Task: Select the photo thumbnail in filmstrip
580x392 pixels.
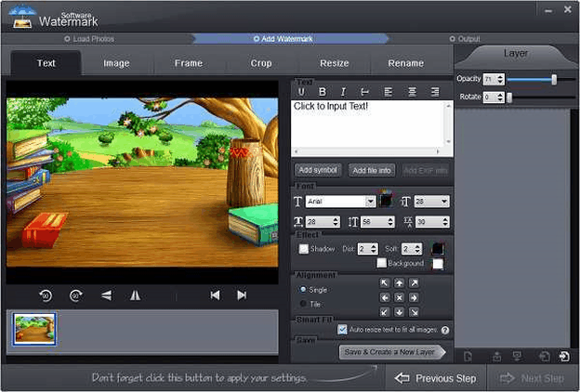Action: [x=34, y=329]
